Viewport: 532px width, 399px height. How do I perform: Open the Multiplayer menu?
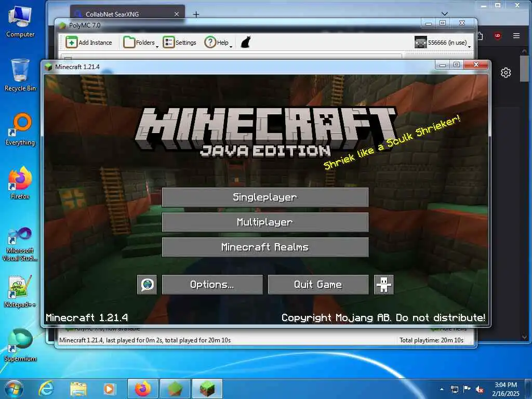[x=265, y=222]
